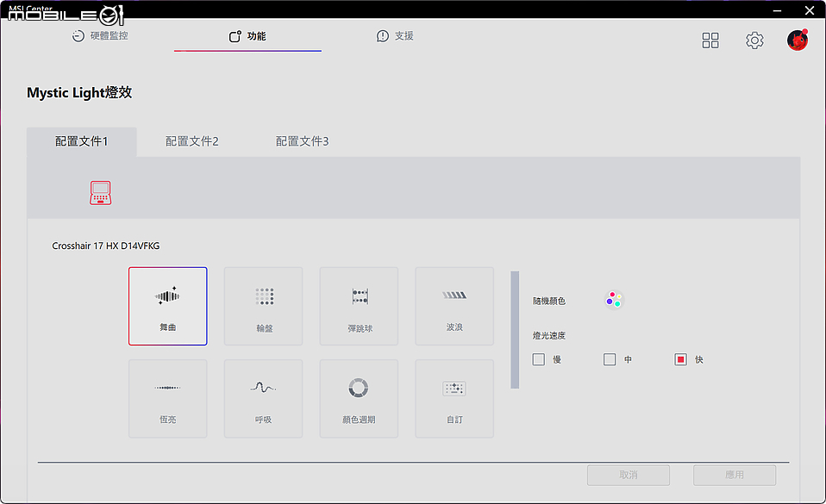826x504 pixels.
Task: Click the 隨機顏色 label text
Action: [x=549, y=301]
